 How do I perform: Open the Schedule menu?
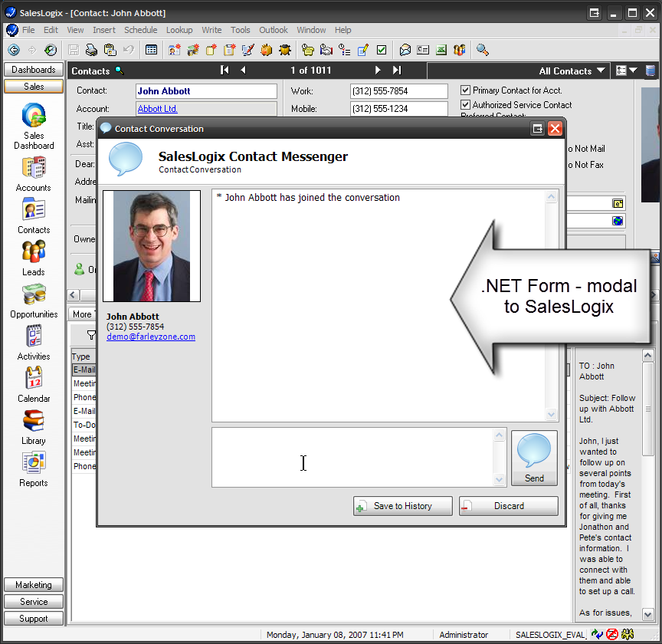[140, 30]
